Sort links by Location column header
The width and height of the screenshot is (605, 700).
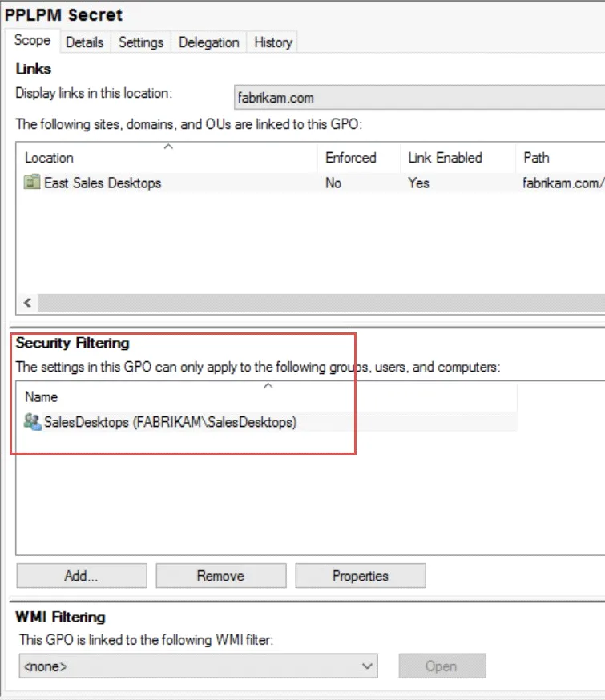tap(49, 158)
